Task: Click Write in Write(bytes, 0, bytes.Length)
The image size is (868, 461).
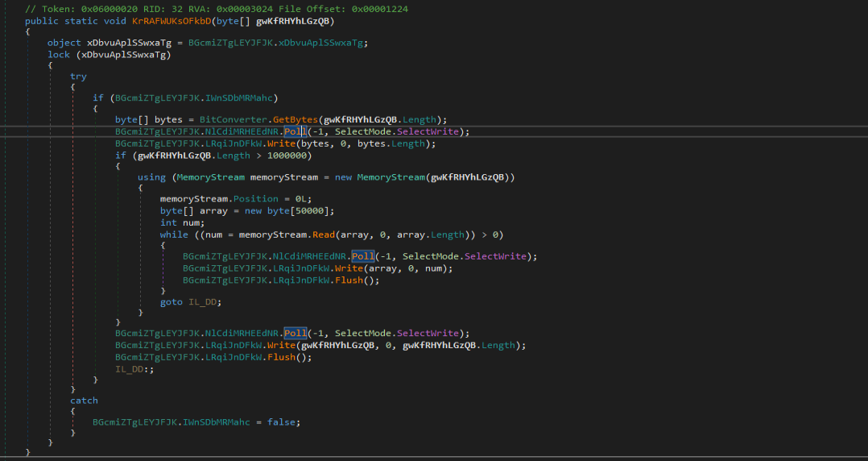Action: click(281, 143)
